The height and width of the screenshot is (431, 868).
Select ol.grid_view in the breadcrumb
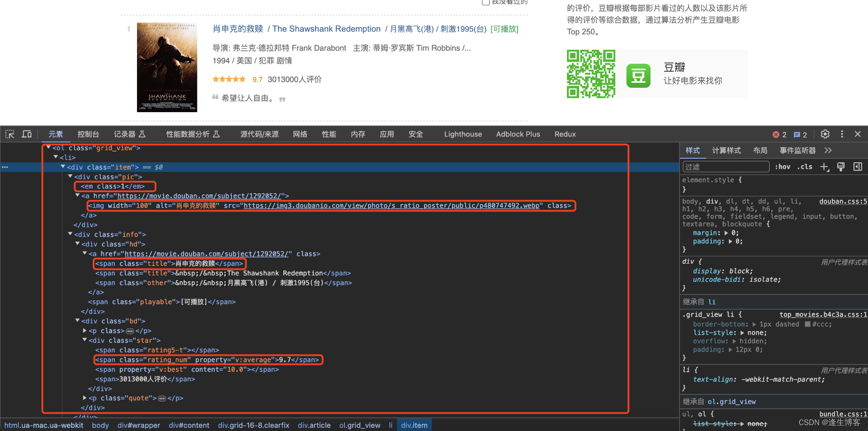tap(360, 425)
